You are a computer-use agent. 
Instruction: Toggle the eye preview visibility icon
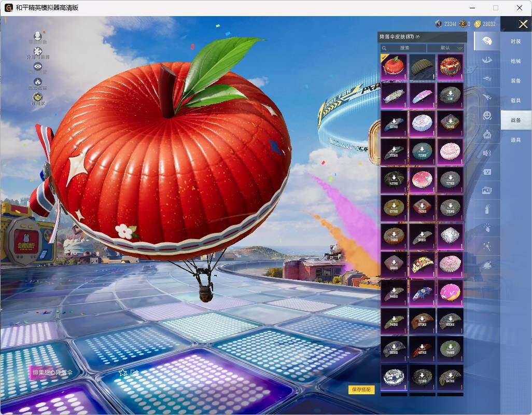38,66
